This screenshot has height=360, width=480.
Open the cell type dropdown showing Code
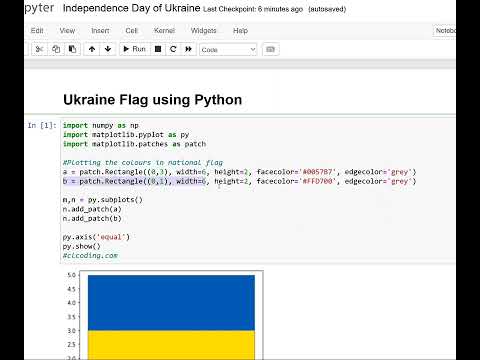228,50
